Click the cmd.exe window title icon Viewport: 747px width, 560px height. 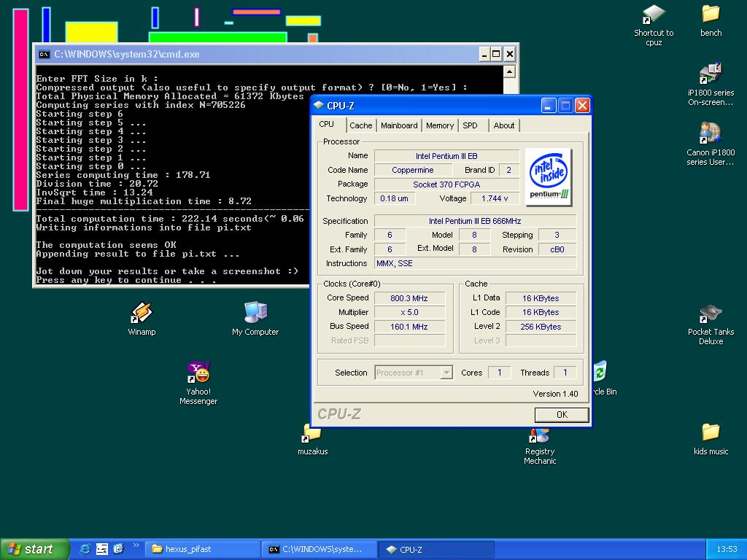pyautogui.click(x=44, y=54)
